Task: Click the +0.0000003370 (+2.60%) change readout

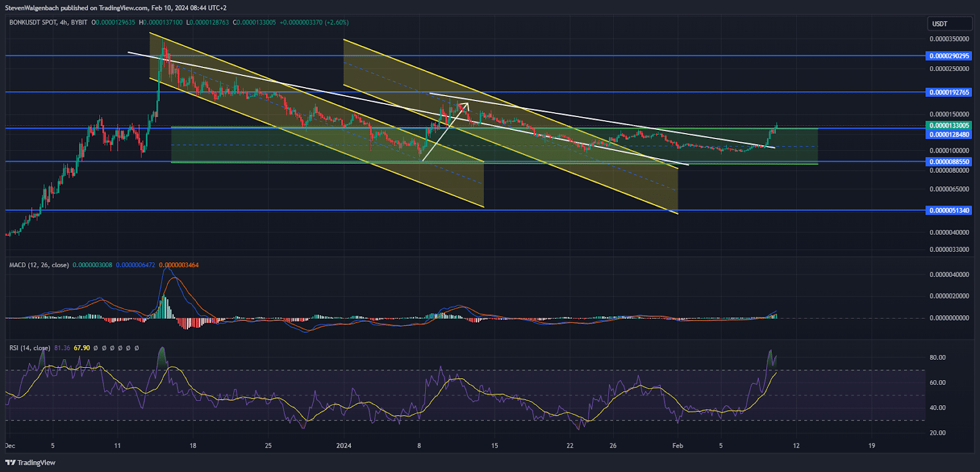Action: (x=314, y=23)
